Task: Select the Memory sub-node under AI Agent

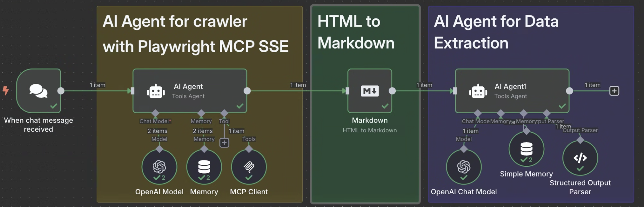Action: [x=204, y=167]
